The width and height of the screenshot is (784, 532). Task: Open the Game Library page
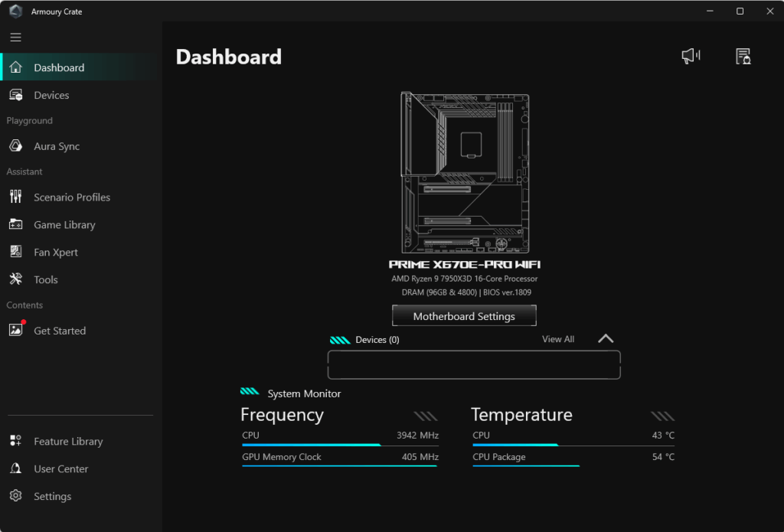(x=81, y=224)
